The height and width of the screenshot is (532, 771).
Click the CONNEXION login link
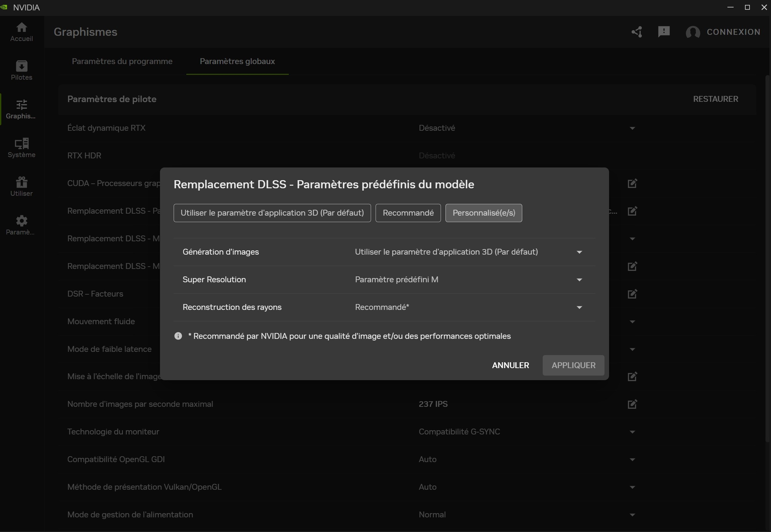(733, 32)
